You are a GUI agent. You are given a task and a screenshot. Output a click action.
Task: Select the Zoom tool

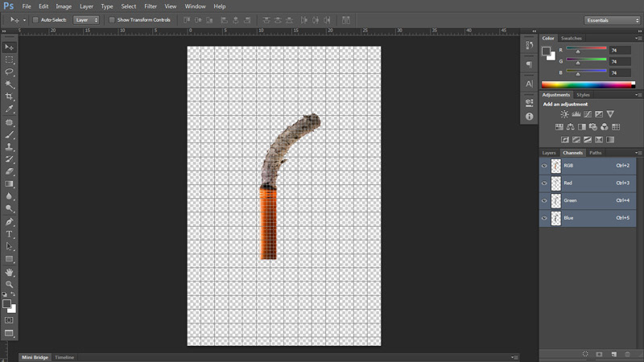click(10, 284)
